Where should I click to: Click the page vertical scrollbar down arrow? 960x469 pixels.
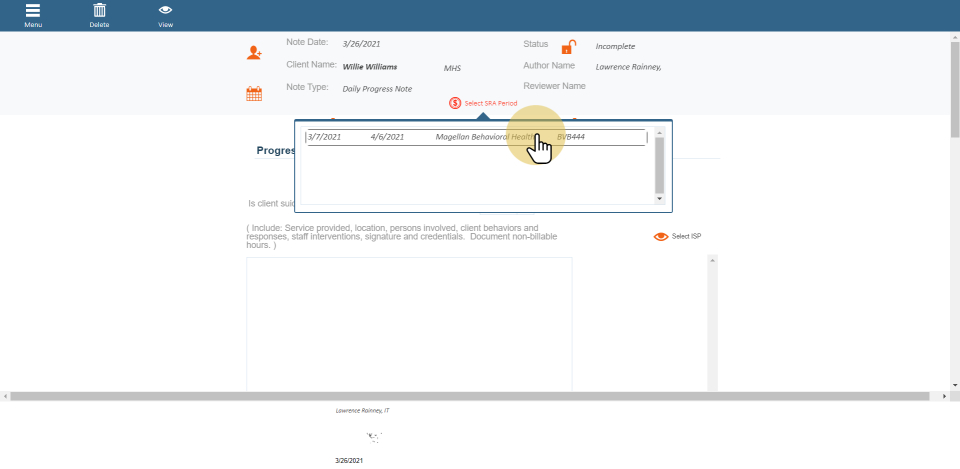click(x=954, y=385)
